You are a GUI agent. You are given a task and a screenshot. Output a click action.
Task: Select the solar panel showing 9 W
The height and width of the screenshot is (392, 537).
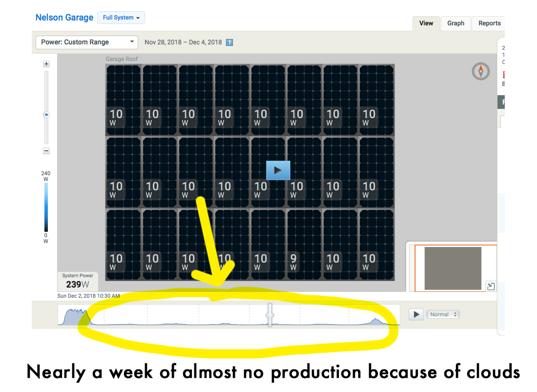304,245
